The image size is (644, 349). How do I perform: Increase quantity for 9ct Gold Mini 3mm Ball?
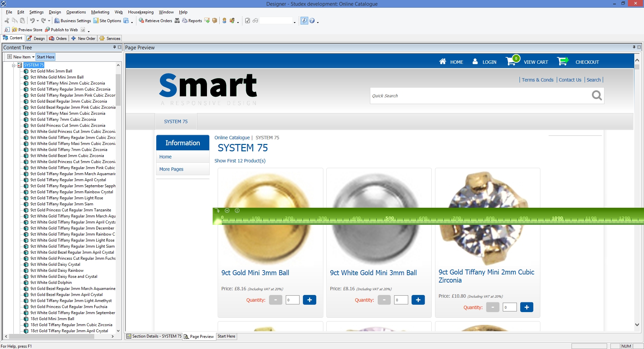pyautogui.click(x=309, y=300)
